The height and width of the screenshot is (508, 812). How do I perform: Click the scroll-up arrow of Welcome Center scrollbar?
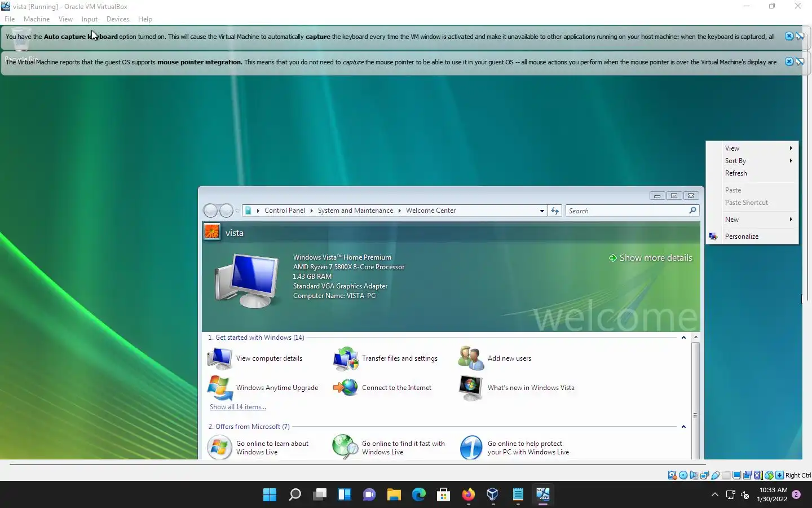click(695, 337)
